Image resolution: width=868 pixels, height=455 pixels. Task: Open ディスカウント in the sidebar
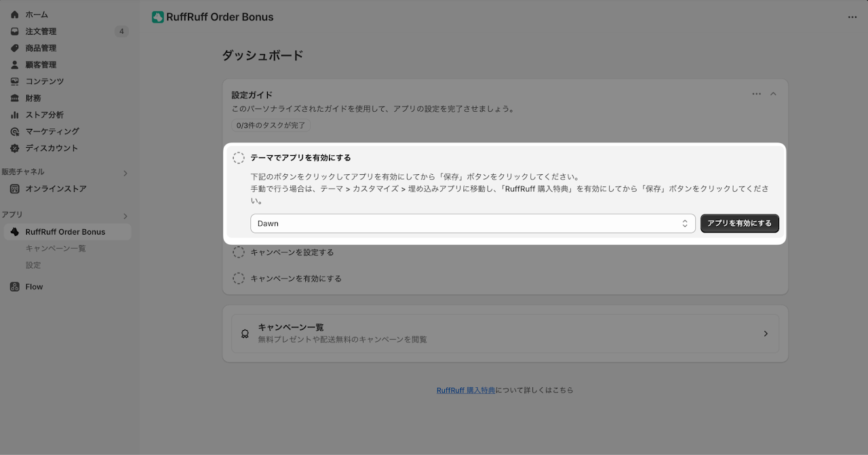click(52, 148)
